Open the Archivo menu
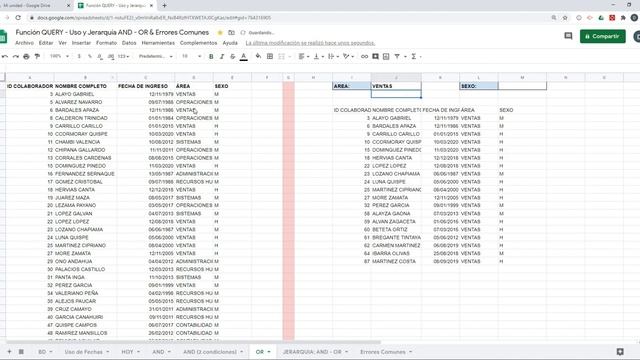 (x=24, y=43)
